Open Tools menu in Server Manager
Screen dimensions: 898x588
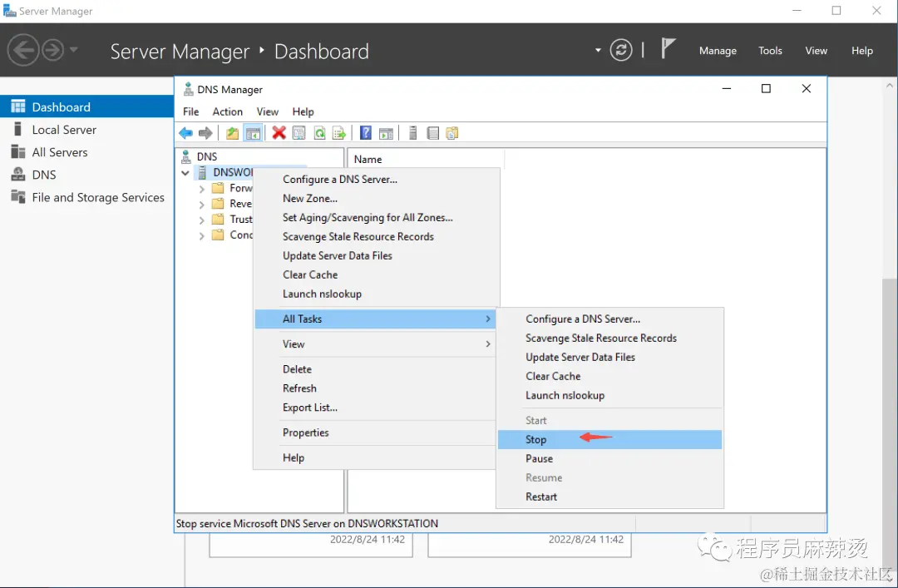770,51
